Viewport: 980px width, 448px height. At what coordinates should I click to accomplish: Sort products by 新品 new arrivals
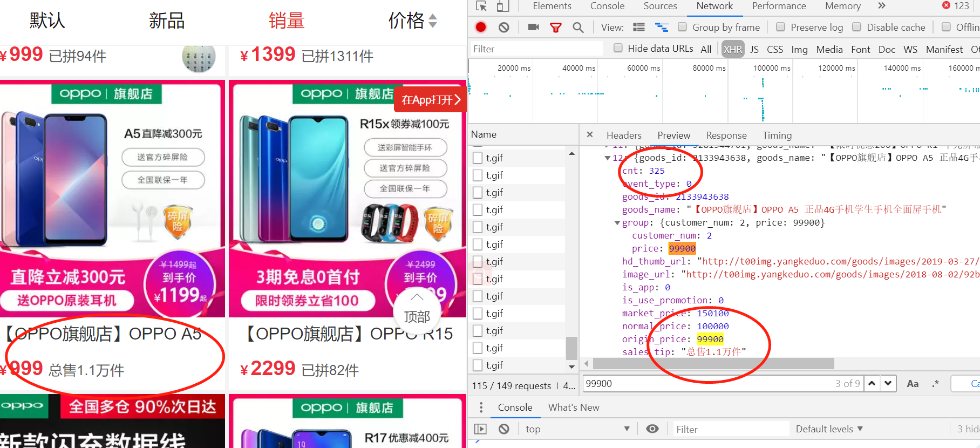tap(167, 21)
